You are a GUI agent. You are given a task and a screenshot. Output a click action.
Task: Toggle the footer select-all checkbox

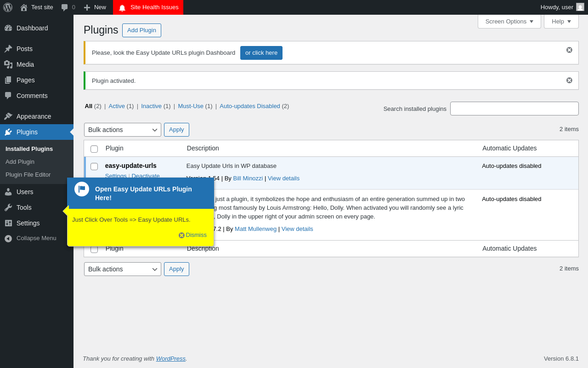[94, 249]
